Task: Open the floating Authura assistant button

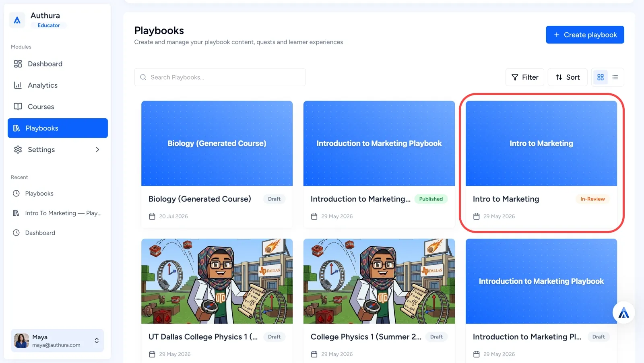Action: click(623, 313)
